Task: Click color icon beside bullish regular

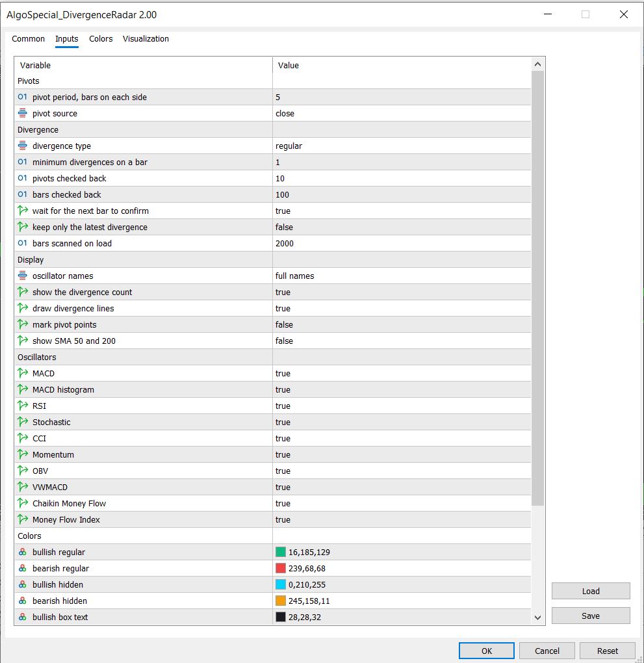Action: click(22, 552)
